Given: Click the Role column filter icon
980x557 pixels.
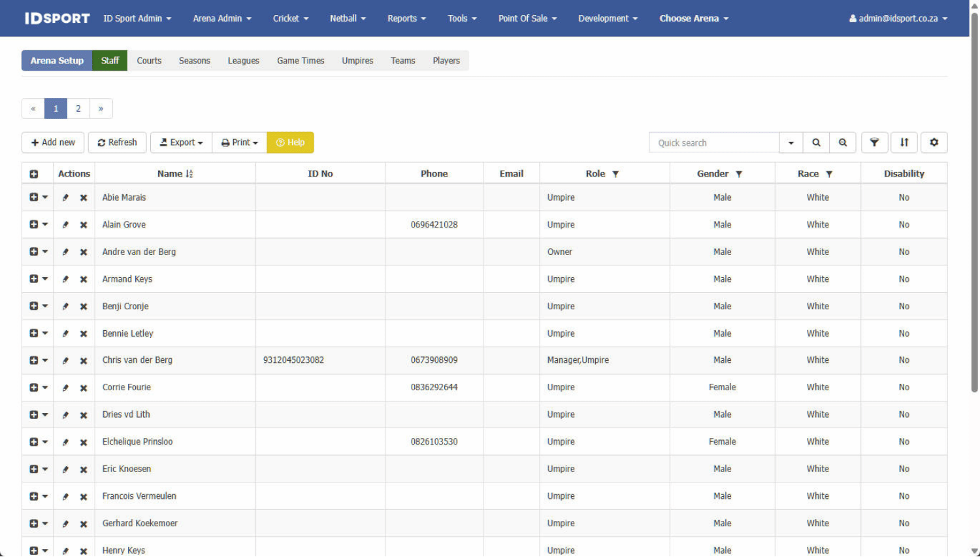Looking at the screenshot, I should 615,174.
